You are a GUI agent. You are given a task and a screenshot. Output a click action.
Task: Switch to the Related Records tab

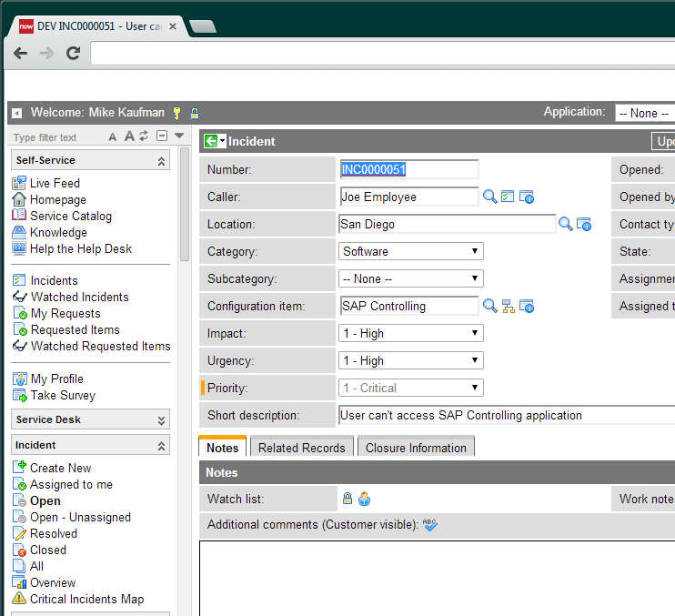(x=302, y=446)
